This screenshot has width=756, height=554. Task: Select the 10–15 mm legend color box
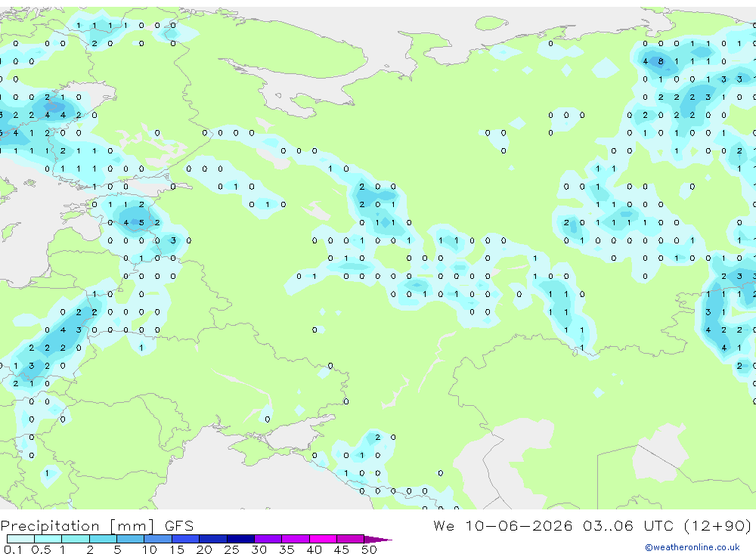158,539
